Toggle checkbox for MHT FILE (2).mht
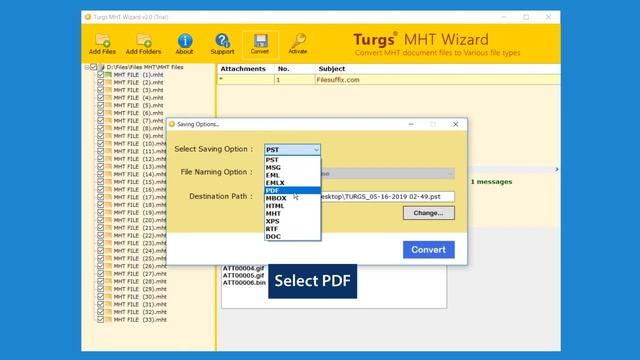Image resolution: width=640 pixels, height=360 pixels. click(100, 82)
